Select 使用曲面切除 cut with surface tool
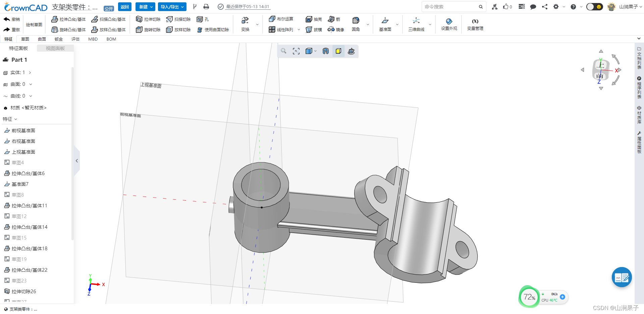 [x=213, y=30]
